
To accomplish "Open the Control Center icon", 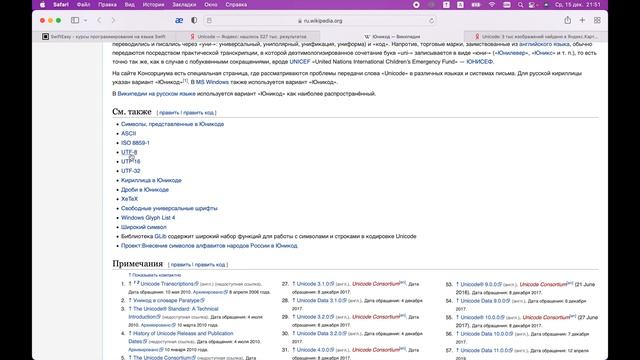I will (x=532, y=5).
